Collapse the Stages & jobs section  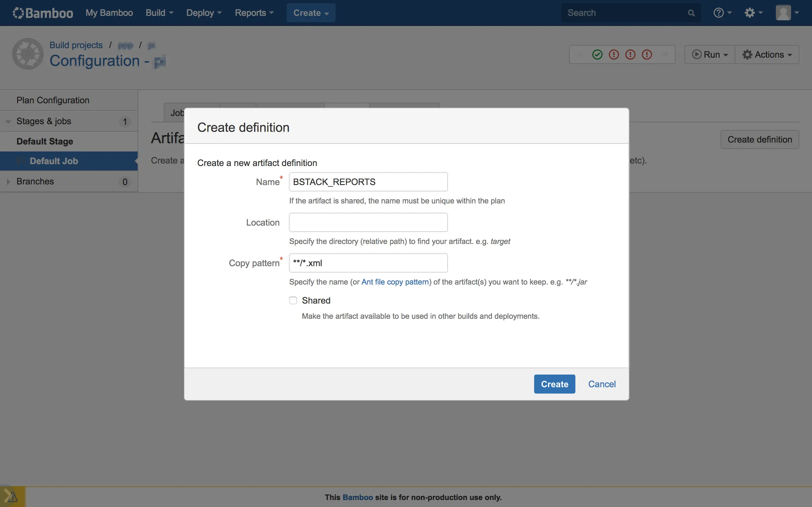(8, 121)
